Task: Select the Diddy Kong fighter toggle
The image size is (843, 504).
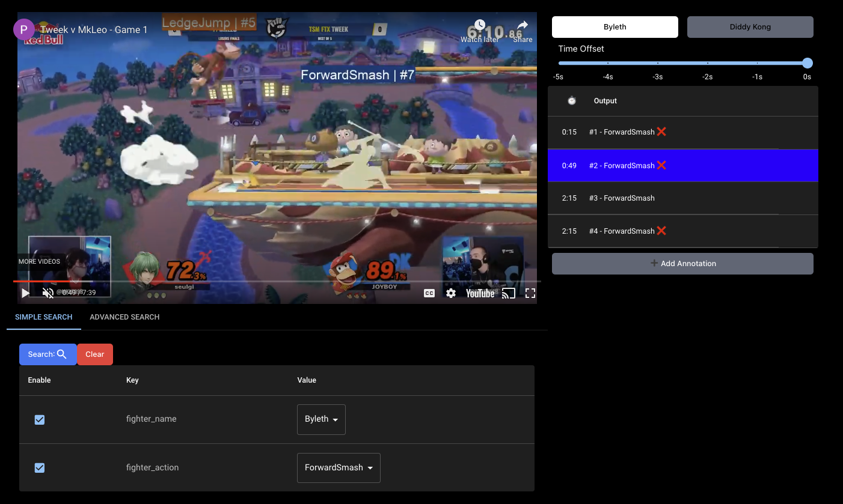Action: click(x=750, y=27)
